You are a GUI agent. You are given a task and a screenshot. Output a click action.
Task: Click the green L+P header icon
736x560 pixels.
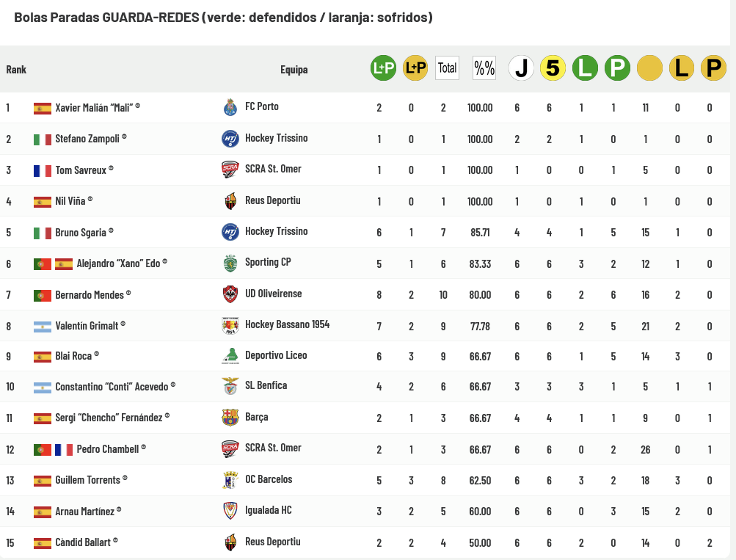[383, 68]
